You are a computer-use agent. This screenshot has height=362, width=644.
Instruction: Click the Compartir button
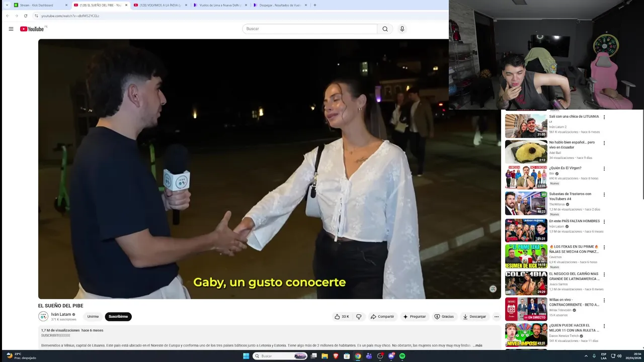(x=382, y=317)
